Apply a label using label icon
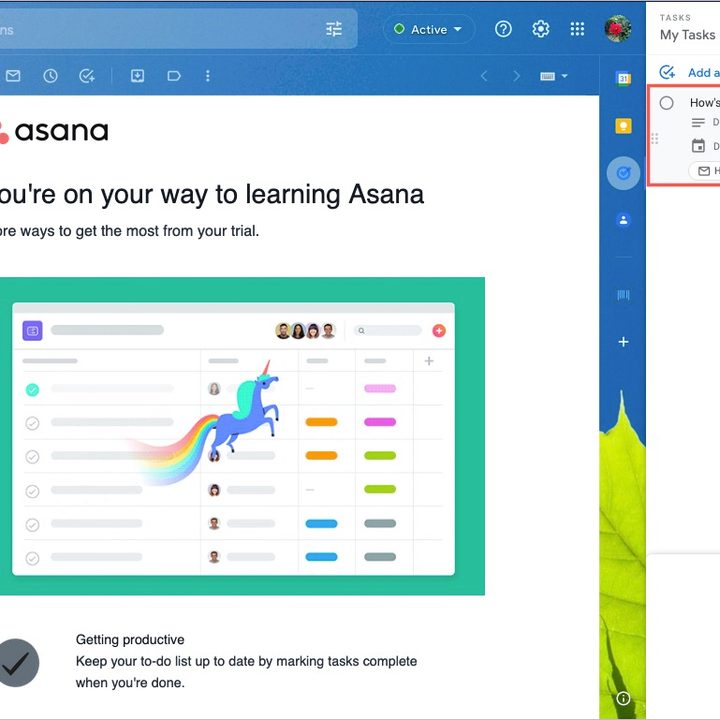Screen dimensions: 720x720 point(174,76)
